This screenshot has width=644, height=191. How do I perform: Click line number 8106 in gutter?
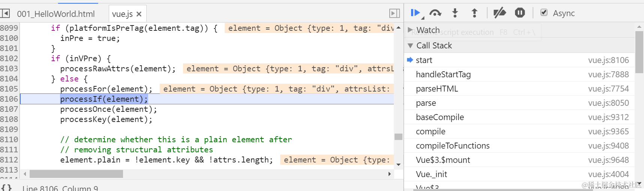pyautogui.click(x=9, y=99)
